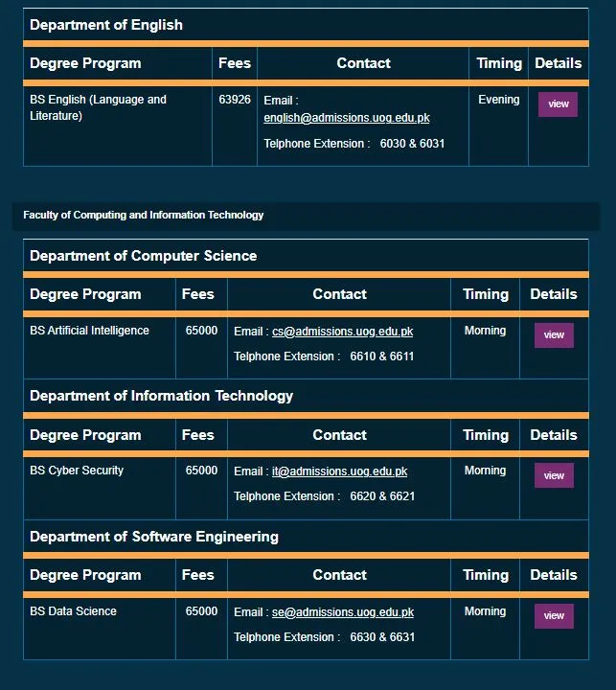This screenshot has width=616, height=690.
Task: Open it@admissions.uog.edu.pk email link
Action: tap(340, 471)
